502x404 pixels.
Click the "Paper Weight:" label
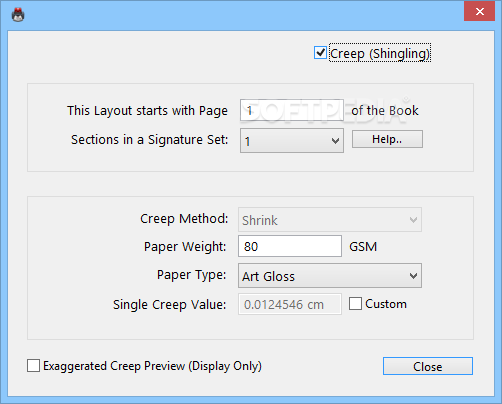click(185, 247)
